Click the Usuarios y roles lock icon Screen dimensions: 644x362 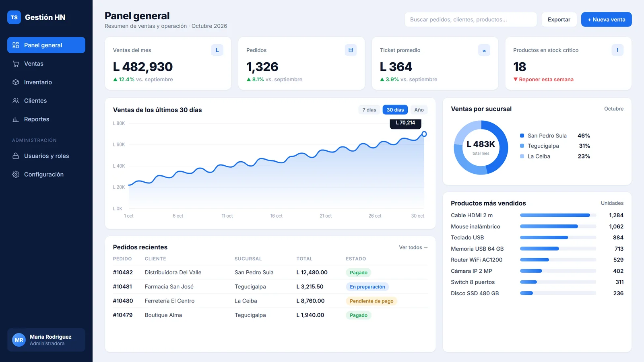coord(16,156)
